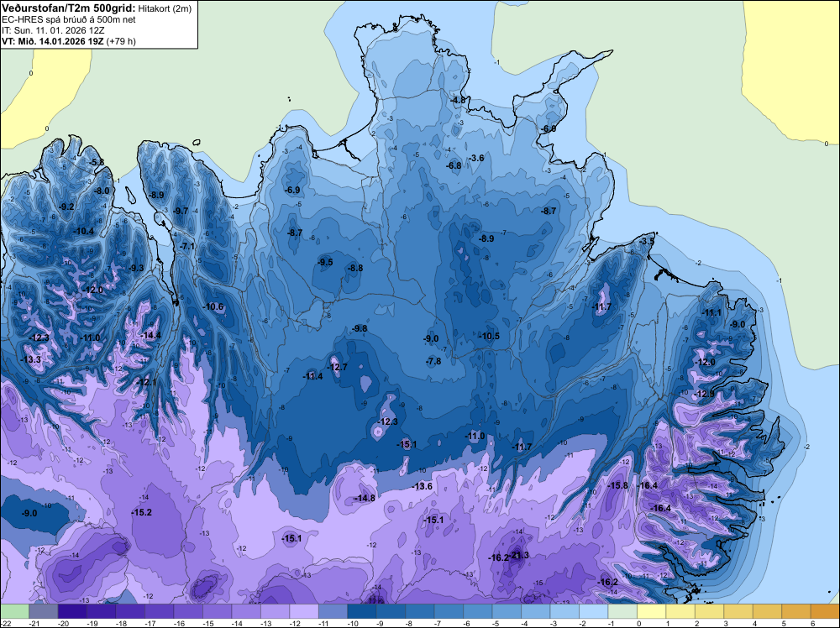
Task: Select the -9.5 temperature label
Action: (325, 262)
